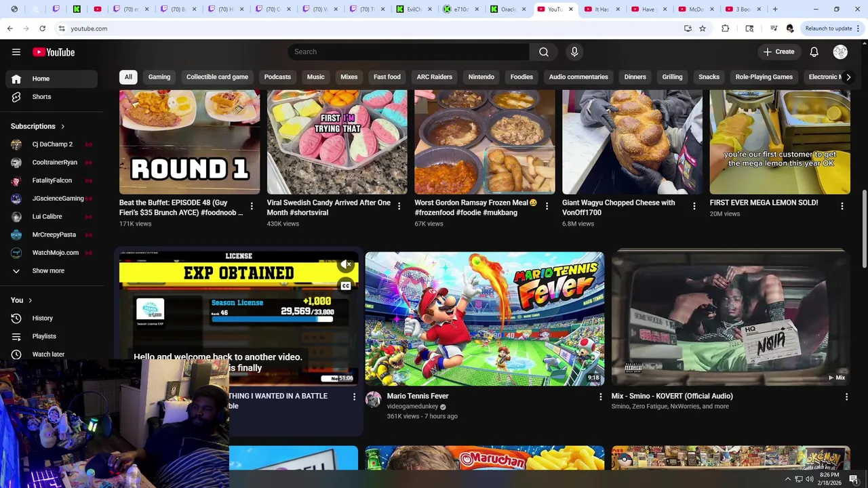Screen dimensions: 868x488
Task: Open the taskbar volume icon
Action: (810, 479)
